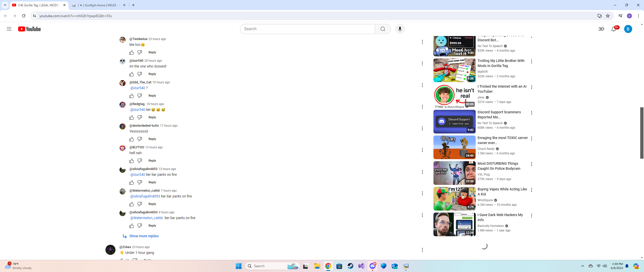
Task: Open the Create video icon
Action: (x=601, y=29)
